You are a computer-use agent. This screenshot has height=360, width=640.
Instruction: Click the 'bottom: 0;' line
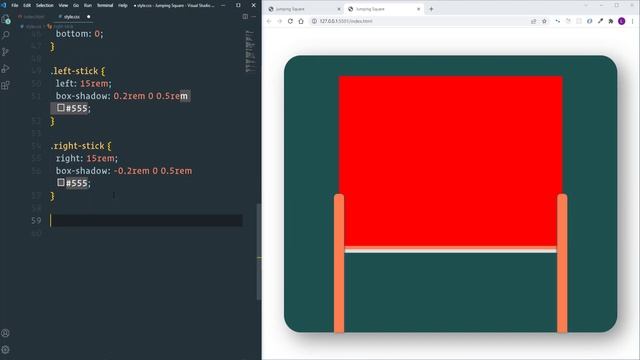pos(80,34)
